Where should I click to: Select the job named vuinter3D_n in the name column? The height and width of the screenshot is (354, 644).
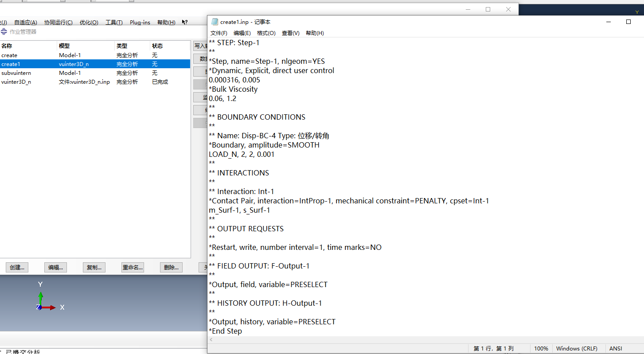coord(16,82)
